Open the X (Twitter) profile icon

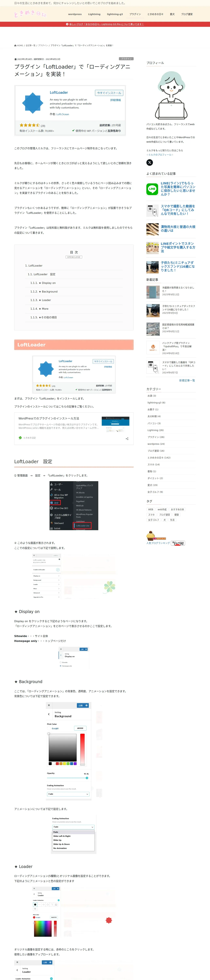point(150,163)
